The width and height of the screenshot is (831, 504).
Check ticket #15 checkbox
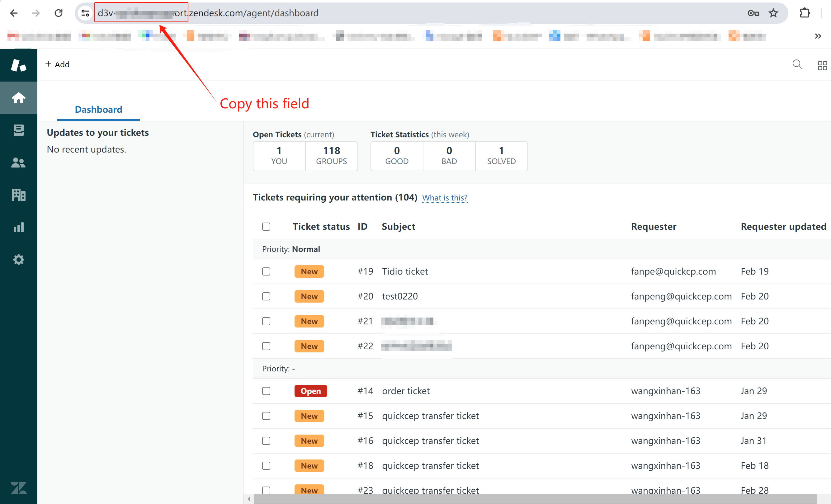click(x=266, y=416)
